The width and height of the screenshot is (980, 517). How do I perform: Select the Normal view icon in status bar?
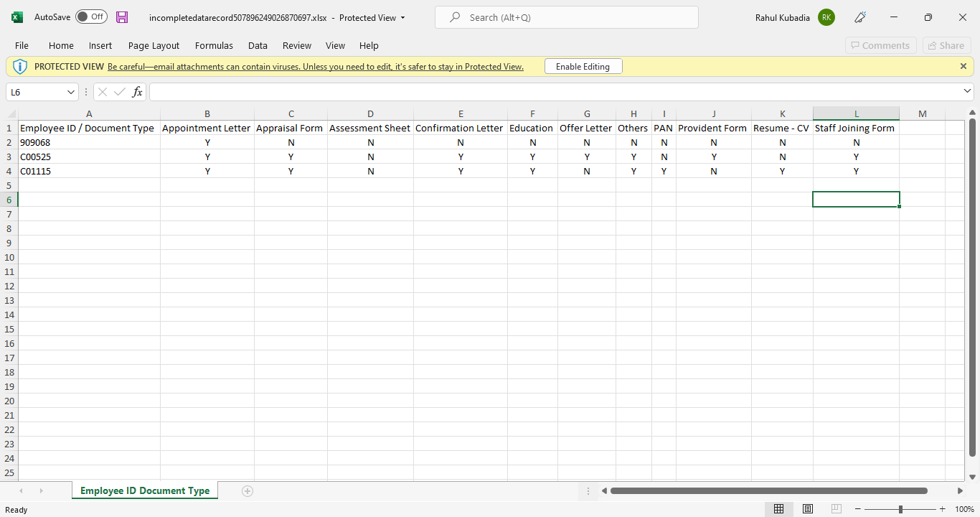[778, 508]
